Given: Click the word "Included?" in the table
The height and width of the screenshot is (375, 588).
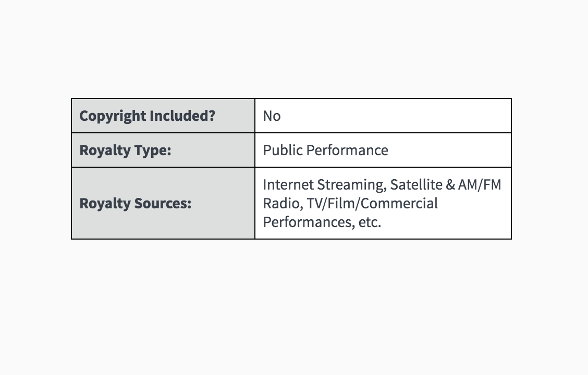Looking at the screenshot, I should [182, 116].
